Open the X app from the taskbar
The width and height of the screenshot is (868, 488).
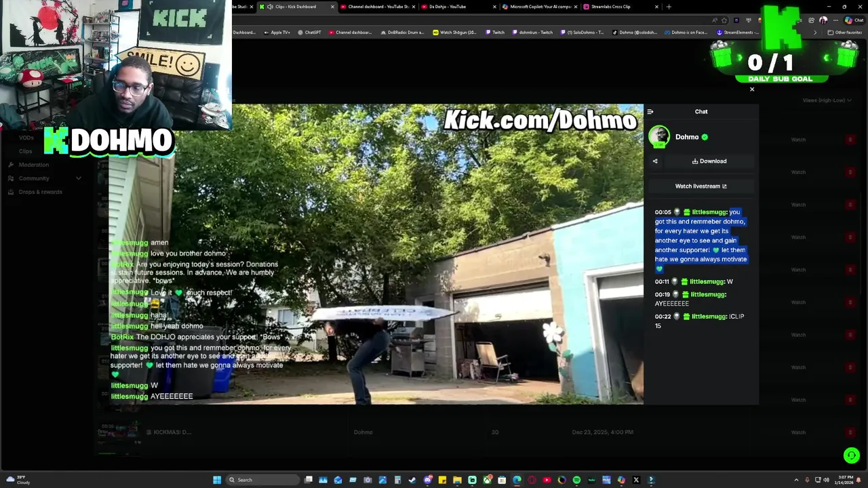pos(636,480)
